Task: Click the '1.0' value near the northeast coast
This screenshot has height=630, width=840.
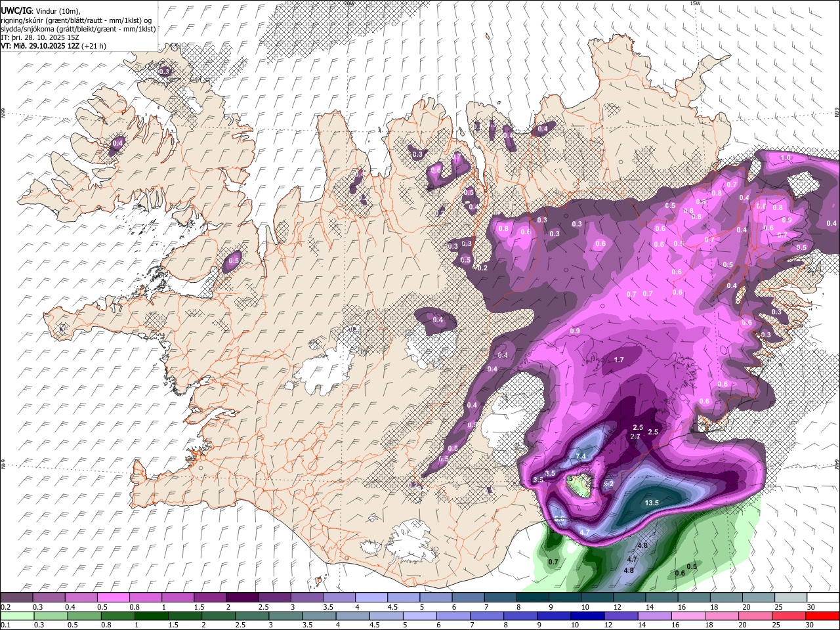Action: 785,158
